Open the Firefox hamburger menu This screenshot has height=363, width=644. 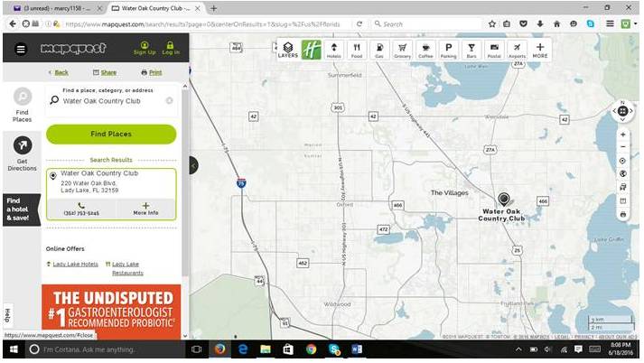[x=610, y=24]
